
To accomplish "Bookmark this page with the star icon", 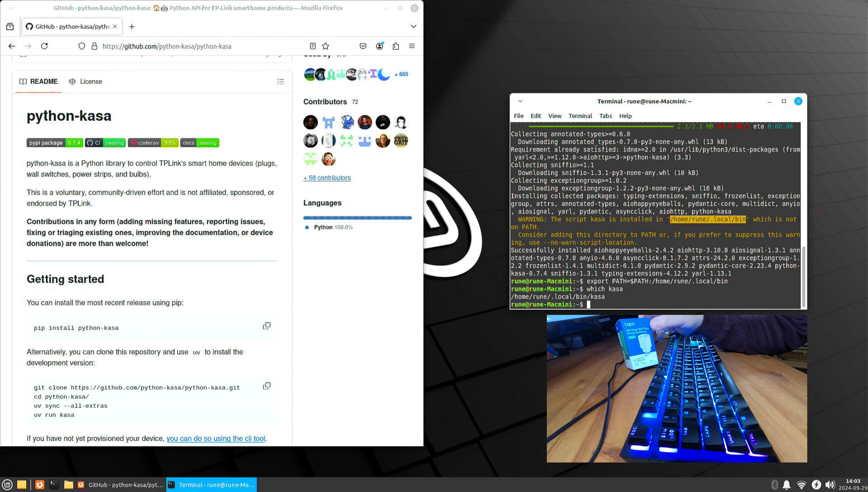I will pos(325,46).
